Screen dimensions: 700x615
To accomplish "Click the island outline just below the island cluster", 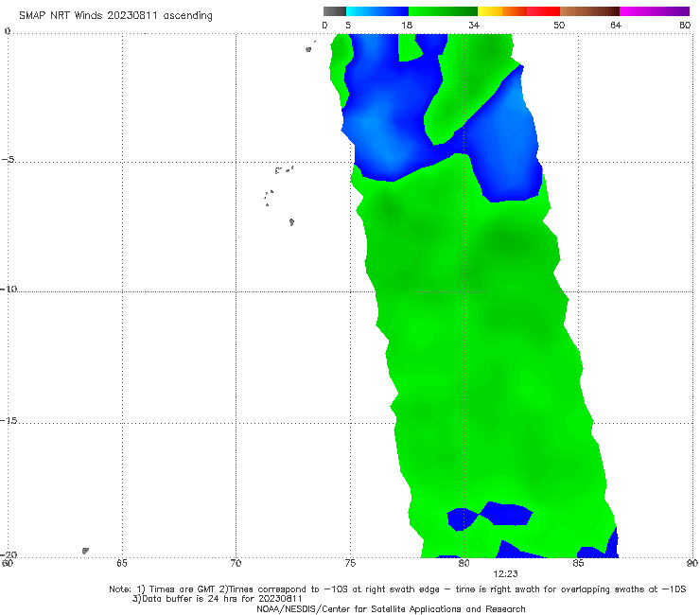I will 291,222.
